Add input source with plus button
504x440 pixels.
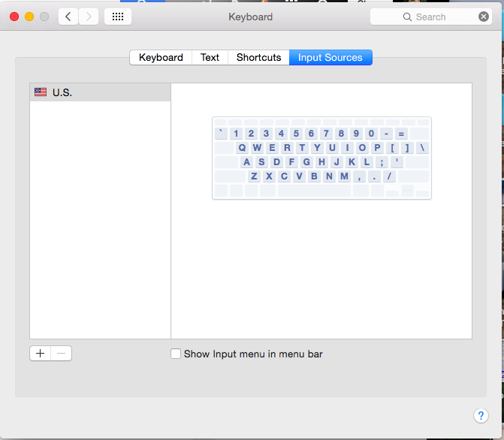40,354
